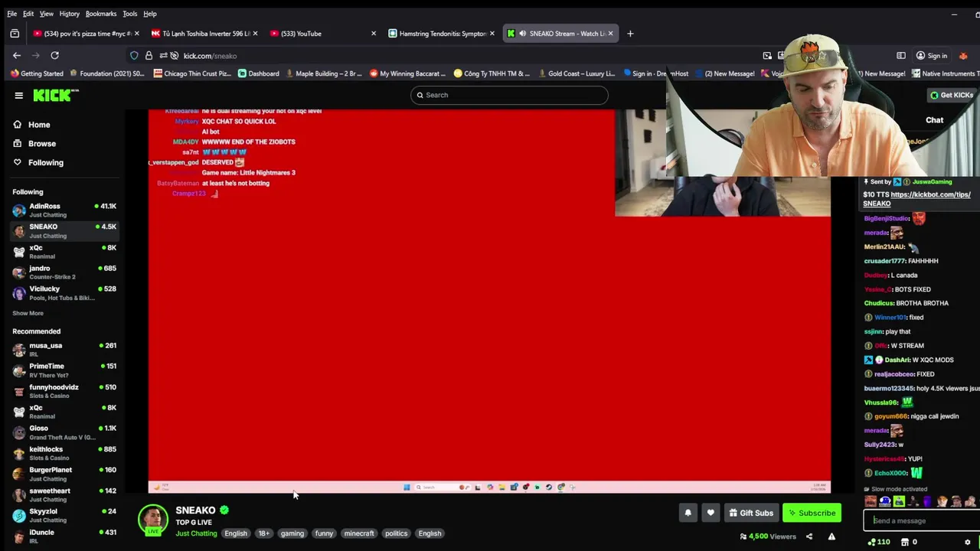Open the Dashboard bookmark
The height and width of the screenshot is (551, 980).
[259, 73]
